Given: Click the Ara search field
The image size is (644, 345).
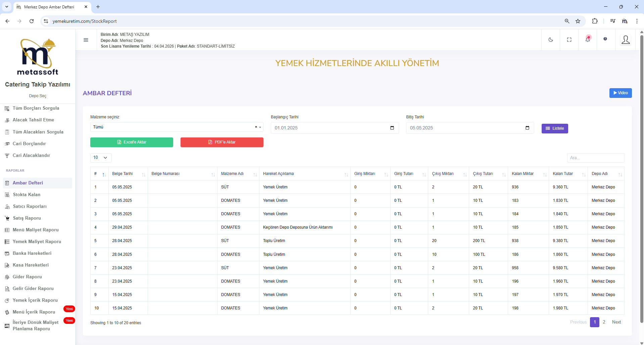Looking at the screenshot, I should tap(595, 158).
